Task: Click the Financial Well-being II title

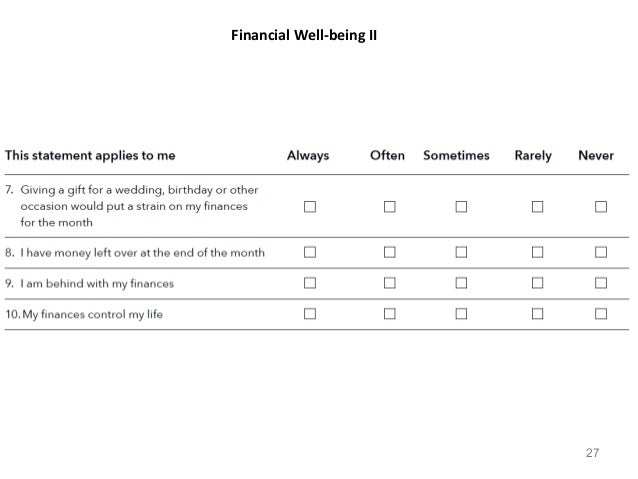Action: point(304,35)
